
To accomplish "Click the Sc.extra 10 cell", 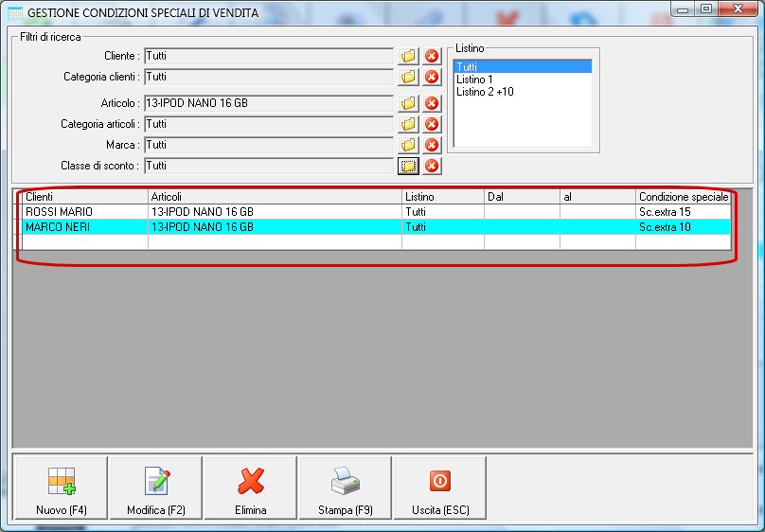I will coord(683,227).
